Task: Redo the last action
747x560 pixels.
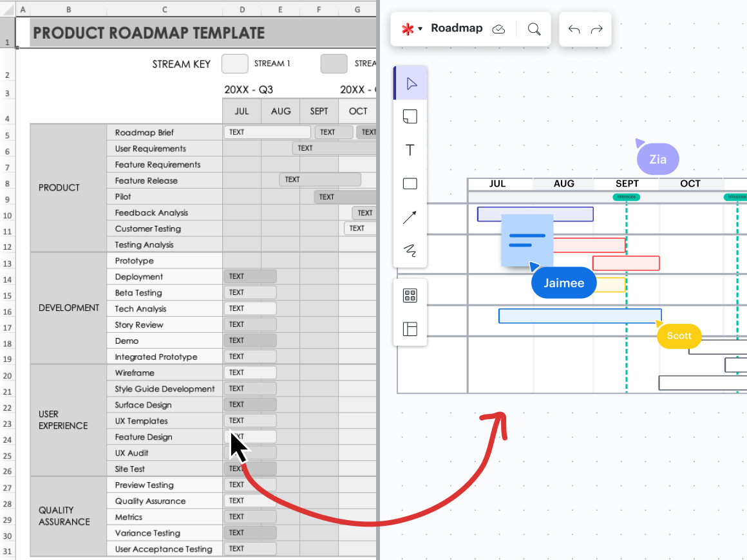Action: (597, 29)
